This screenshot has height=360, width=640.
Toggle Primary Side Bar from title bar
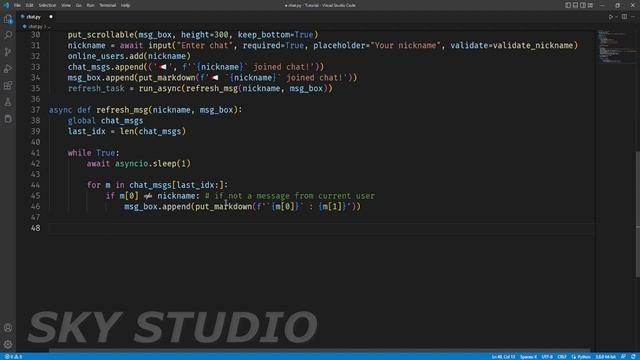click(568, 5)
